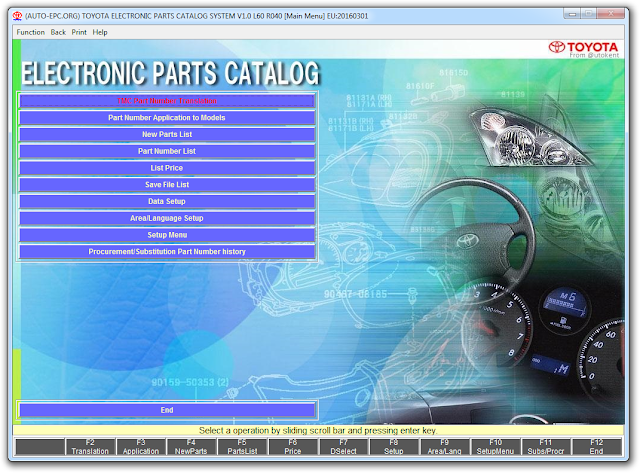Close the Toyota EPC window
The width and height of the screenshot is (640, 473).
point(610,13)
